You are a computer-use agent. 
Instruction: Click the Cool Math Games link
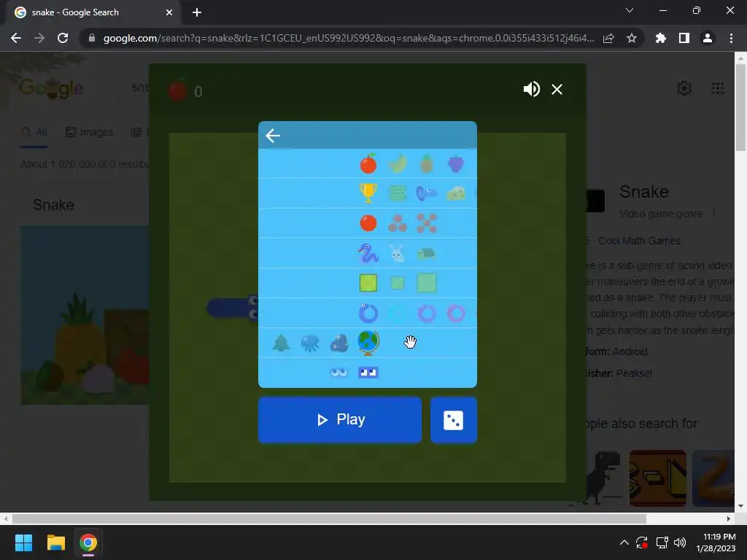pos(639,241)
